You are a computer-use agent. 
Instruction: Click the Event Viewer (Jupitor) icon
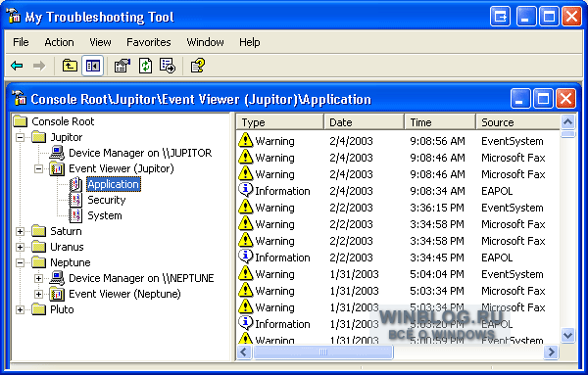coord(57,168)
